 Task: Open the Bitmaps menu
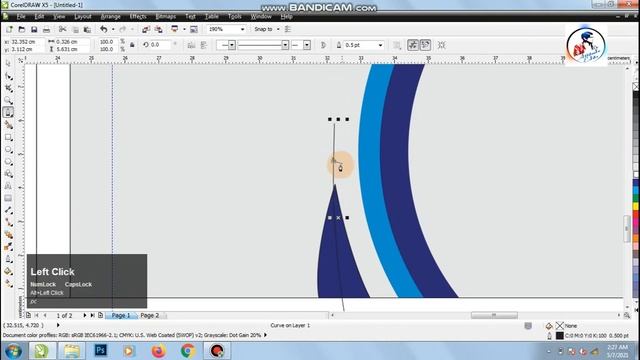(166, 17)
